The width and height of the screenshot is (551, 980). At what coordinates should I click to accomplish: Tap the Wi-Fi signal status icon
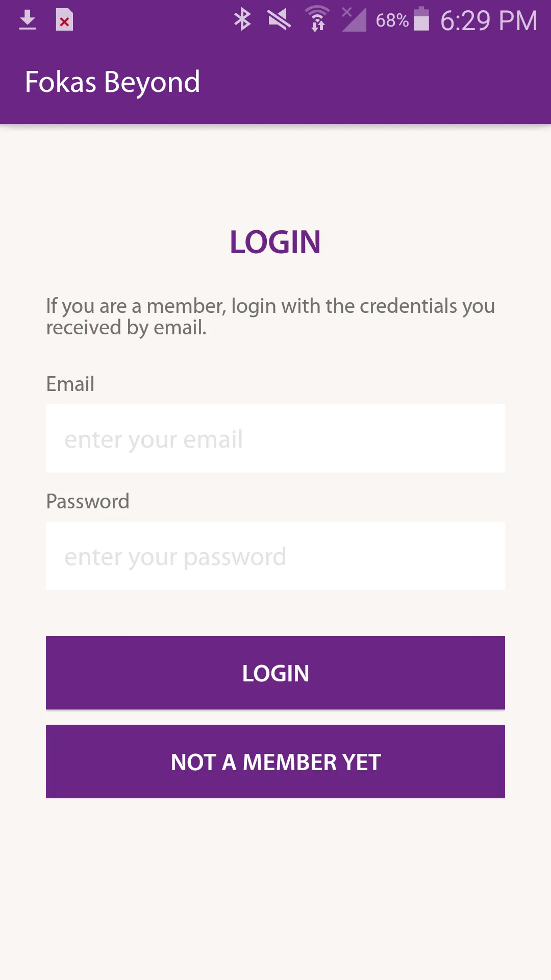[317, 19]
